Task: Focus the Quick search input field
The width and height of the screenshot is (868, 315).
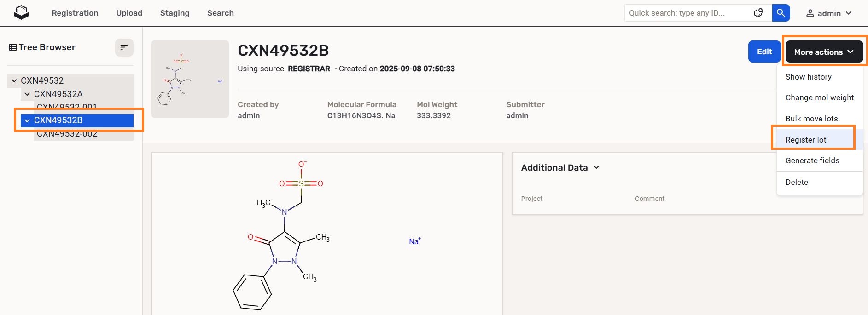Action: (686, 13)
